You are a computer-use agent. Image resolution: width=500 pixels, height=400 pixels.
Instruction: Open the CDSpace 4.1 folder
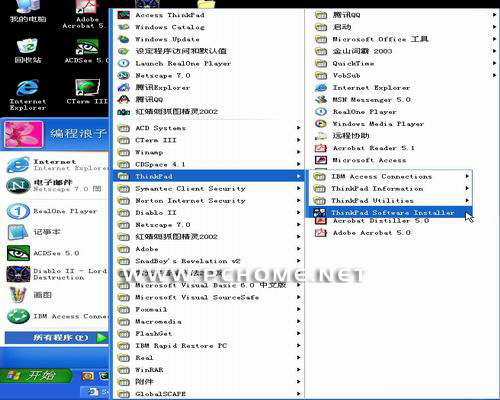(x=209, y=164)
